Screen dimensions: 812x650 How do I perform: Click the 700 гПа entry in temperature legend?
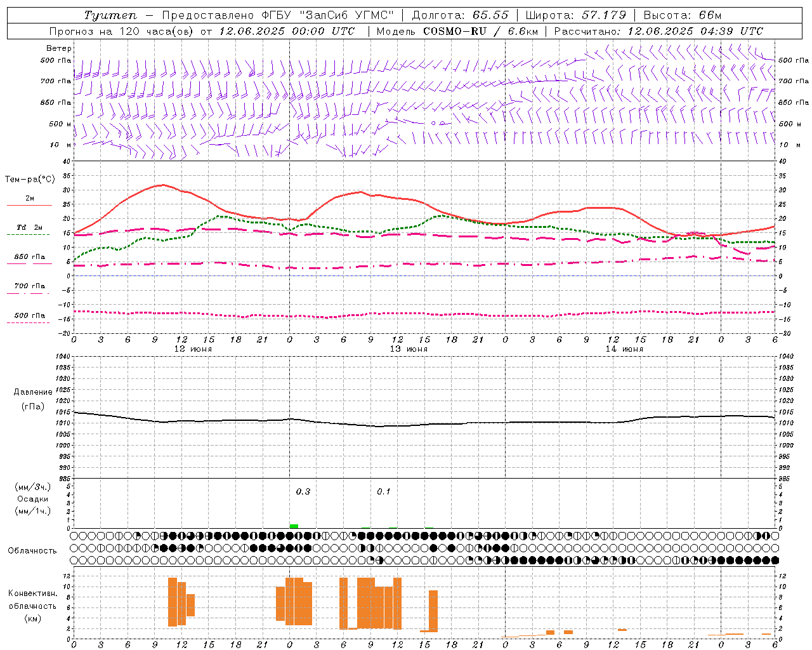[x=30, y=286]
